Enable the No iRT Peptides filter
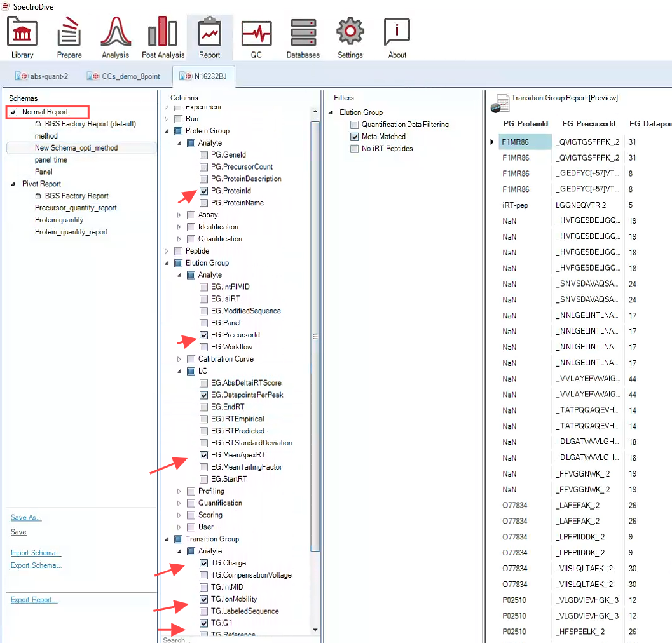The image size is (672, 643). tap(354, 149)
